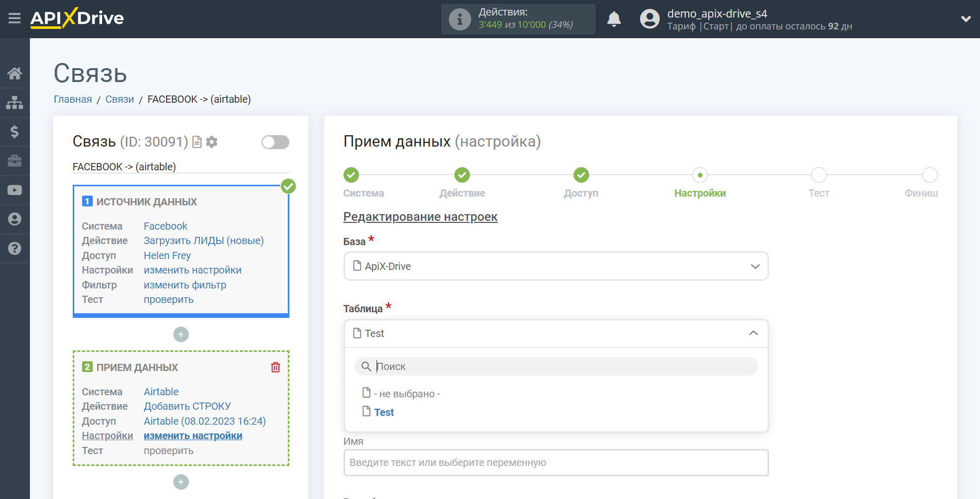Click the connection name 'FACEBOOK -> (airtable)' field
The width and height of the screenshot is (980, 499).
click(181, 167)
